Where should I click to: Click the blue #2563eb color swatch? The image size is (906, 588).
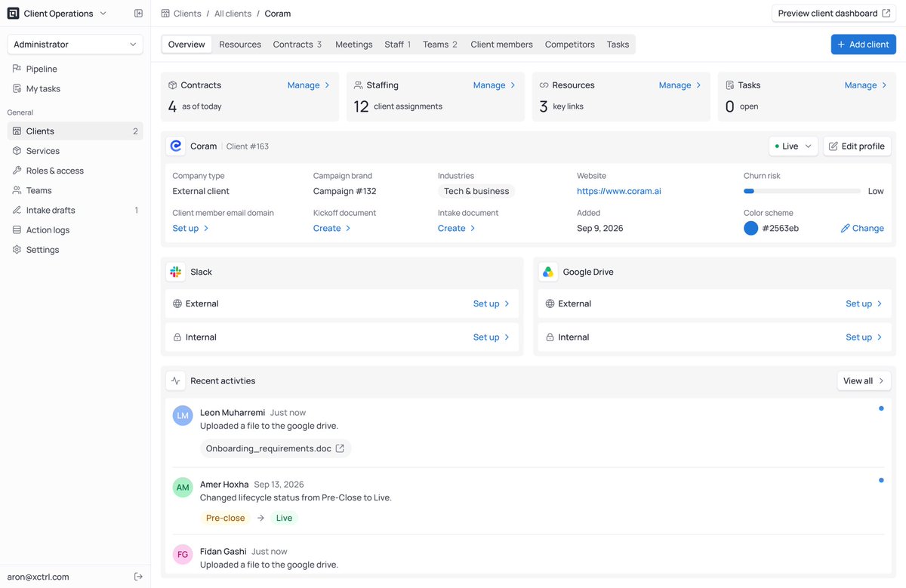point(750,228)
